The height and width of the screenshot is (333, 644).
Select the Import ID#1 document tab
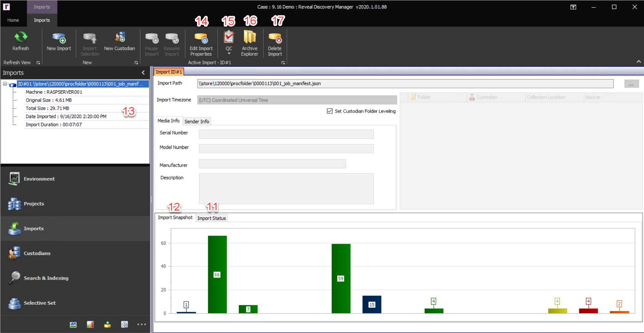169,72
